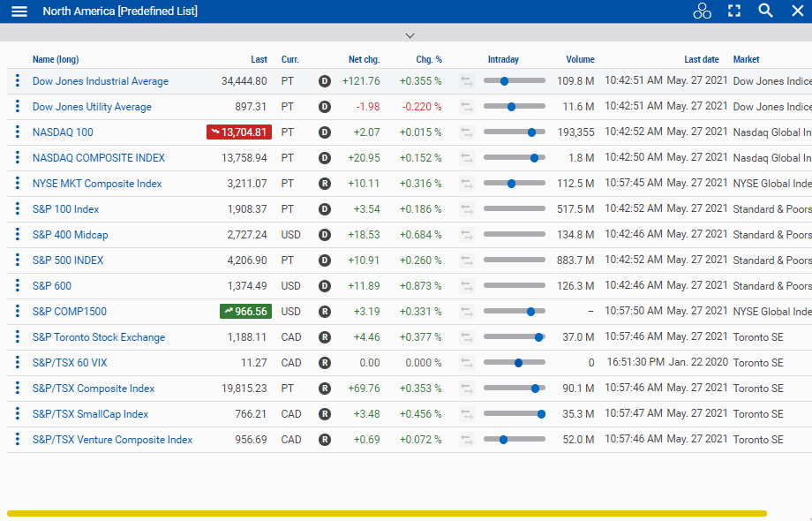Click the -0.220 % change value
Viewport: 812px width, 521px height.
coord(422,107)
